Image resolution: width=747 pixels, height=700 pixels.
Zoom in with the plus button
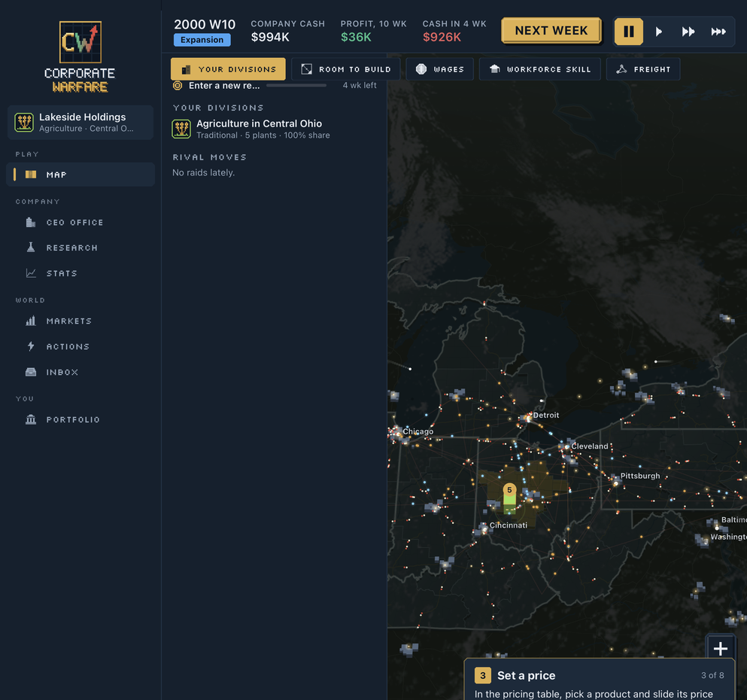721,649
